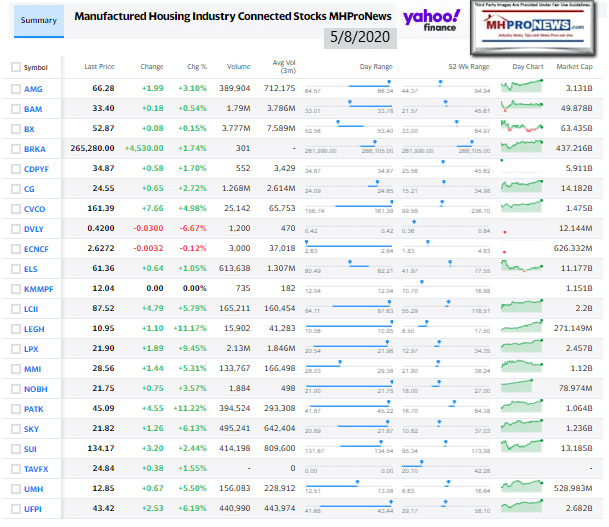The height and width of the screenshot is (527, 609).
Task: Click the Last Price column header
Action: 98,67
